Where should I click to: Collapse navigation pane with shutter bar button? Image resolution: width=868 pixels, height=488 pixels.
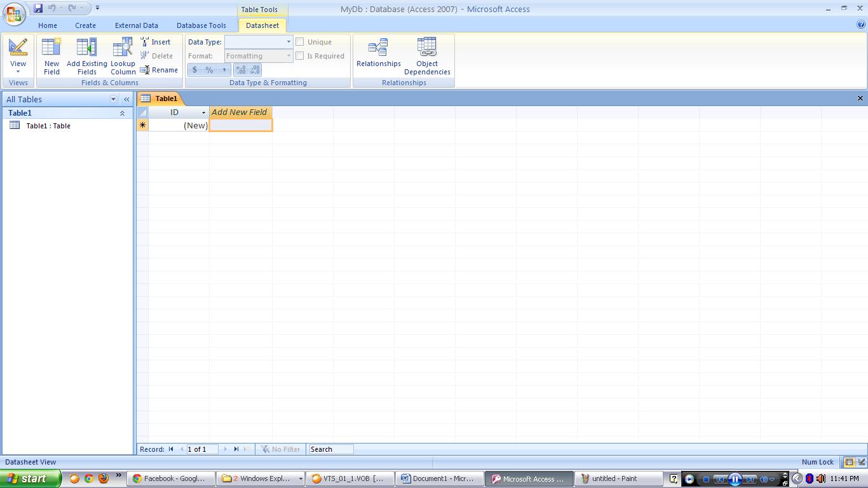tap(126, 99)
